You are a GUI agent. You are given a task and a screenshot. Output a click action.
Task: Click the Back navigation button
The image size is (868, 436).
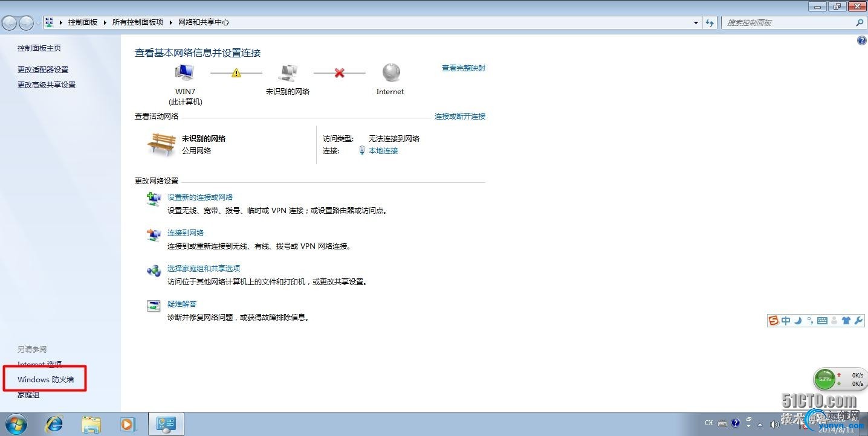coord(10,23)
